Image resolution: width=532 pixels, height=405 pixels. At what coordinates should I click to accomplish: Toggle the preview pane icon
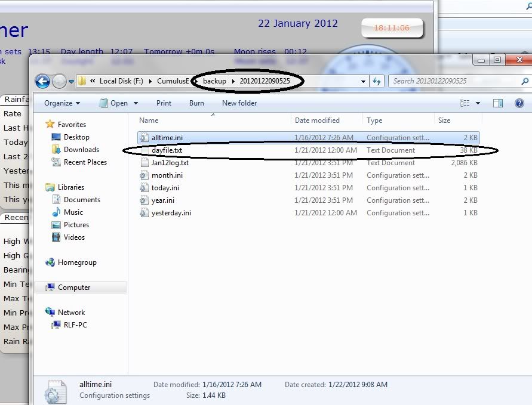click(498, 103)
